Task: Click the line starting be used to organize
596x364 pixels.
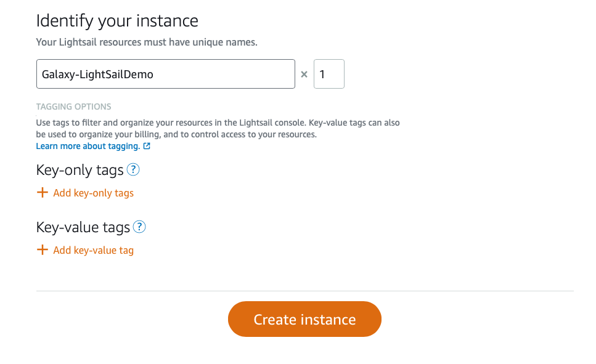Action: tap(176, 134)
